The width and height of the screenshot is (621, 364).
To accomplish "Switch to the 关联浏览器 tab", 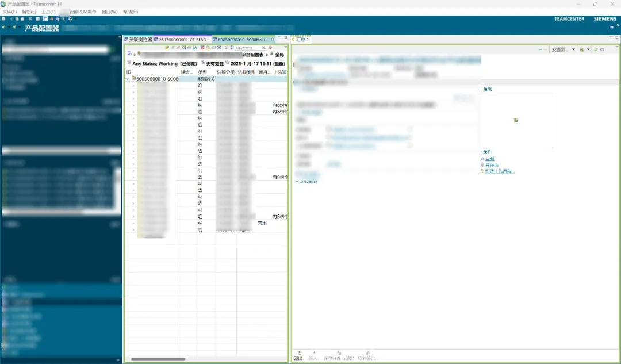I will (x=138, y=40).
